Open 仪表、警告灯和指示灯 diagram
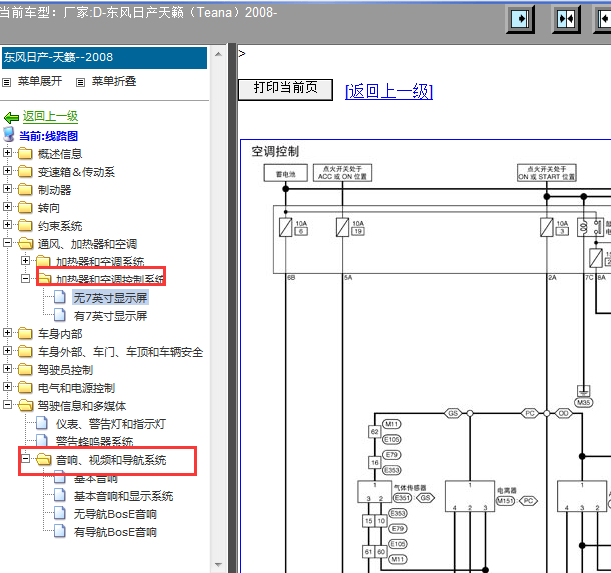 point(111,423)
